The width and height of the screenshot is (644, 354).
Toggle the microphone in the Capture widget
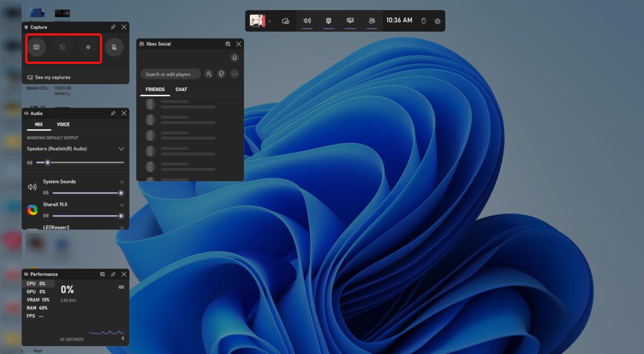tap(114, 47)
